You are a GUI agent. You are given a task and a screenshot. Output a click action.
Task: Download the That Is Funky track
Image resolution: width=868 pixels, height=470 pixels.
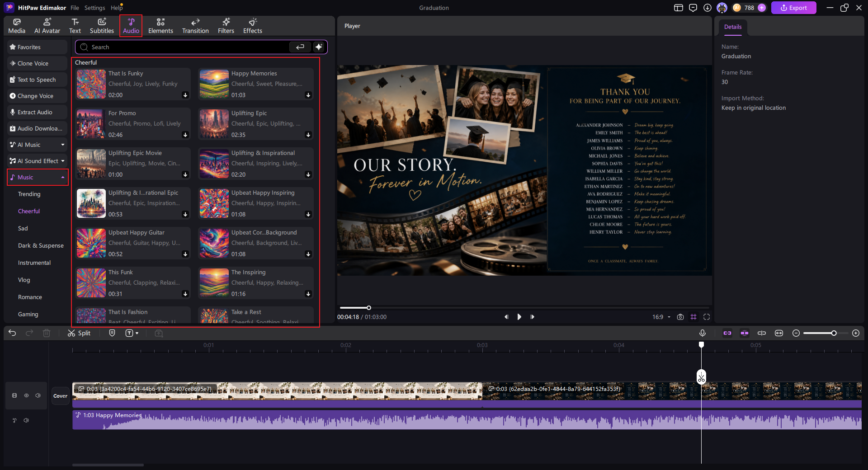[x=185, y=95]
